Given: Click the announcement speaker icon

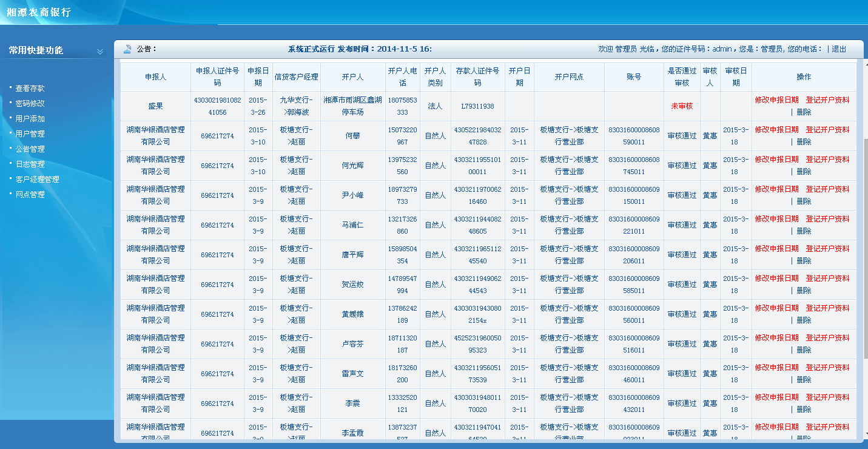Looking at the screenshot, I should tap(127, 49).
